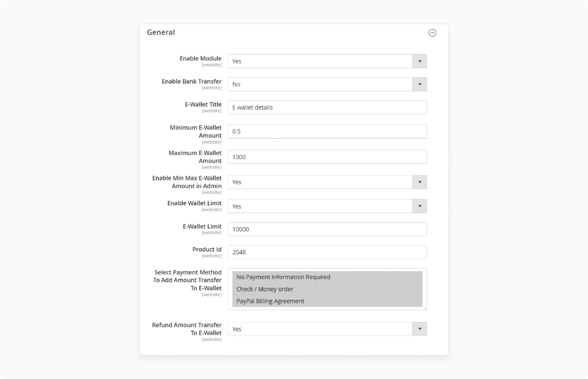Image resolution: width=588 pixels, height=379 pixels.
Task: Click the Product Id input field
Action: point(327,252)
